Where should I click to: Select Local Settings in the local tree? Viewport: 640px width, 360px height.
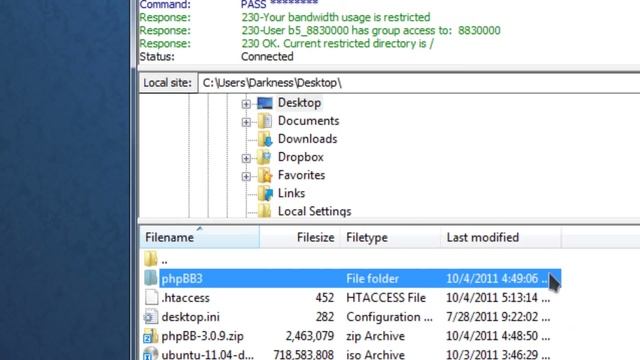314,211
